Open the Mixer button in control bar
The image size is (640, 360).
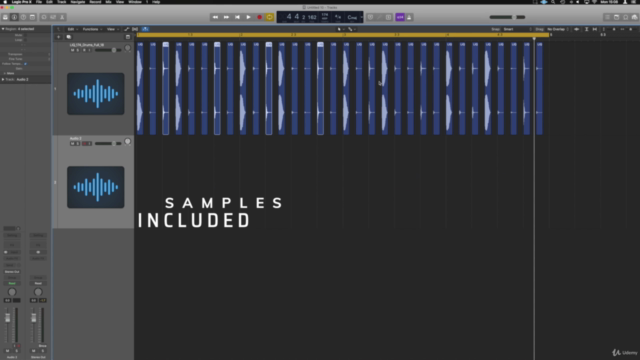tap(53, 17)
